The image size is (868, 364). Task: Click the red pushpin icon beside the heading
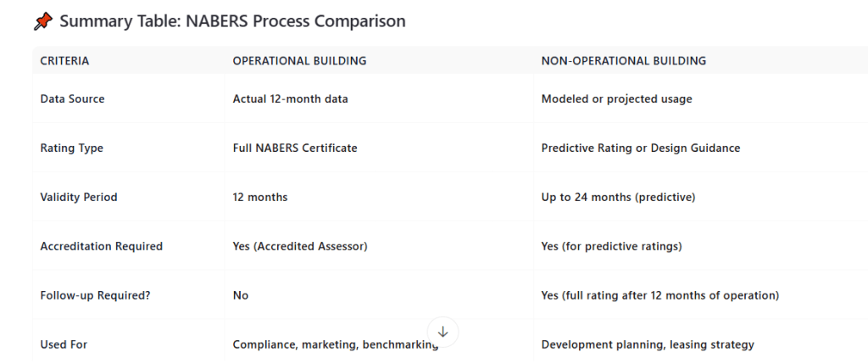coord(43,22)
